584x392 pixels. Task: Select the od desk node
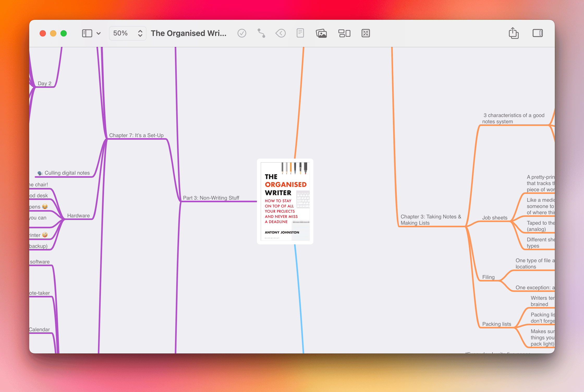pos(38,195)
